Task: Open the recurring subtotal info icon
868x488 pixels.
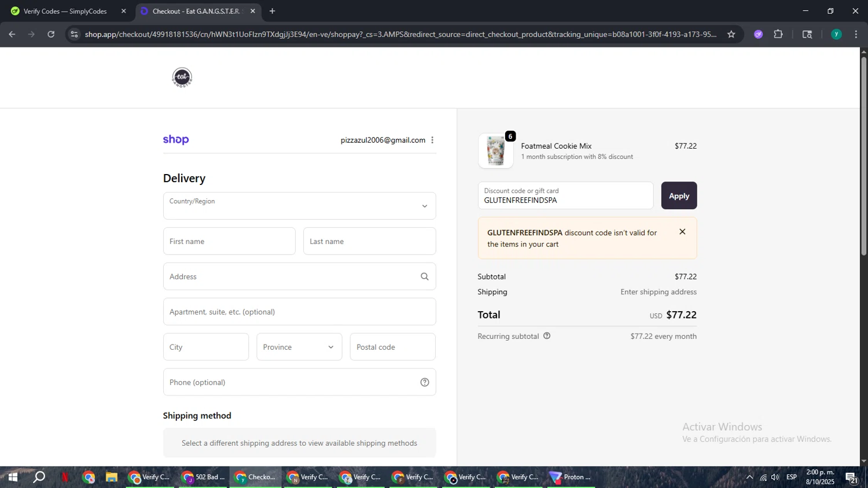Action: pos(547,336)
